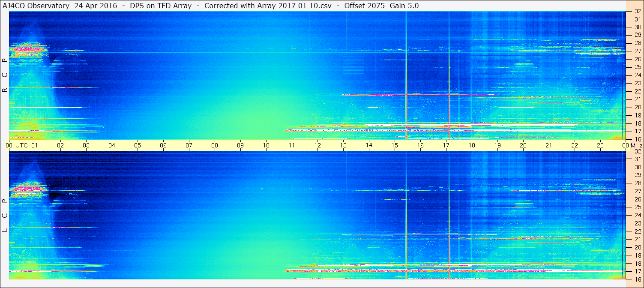The height and width of the screenshot is (288, 644).
Task: Click the "Offset 2075" value in the title
Action: 364,6
